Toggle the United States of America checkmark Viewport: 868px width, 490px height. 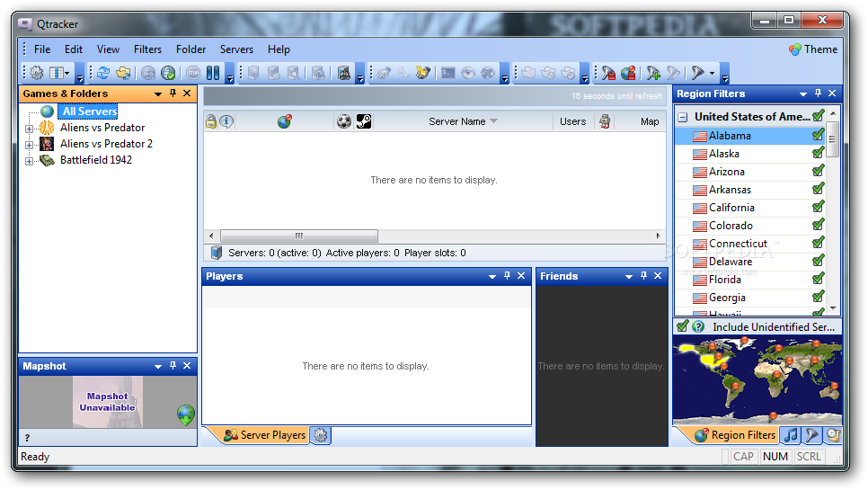tap(819, 116)
